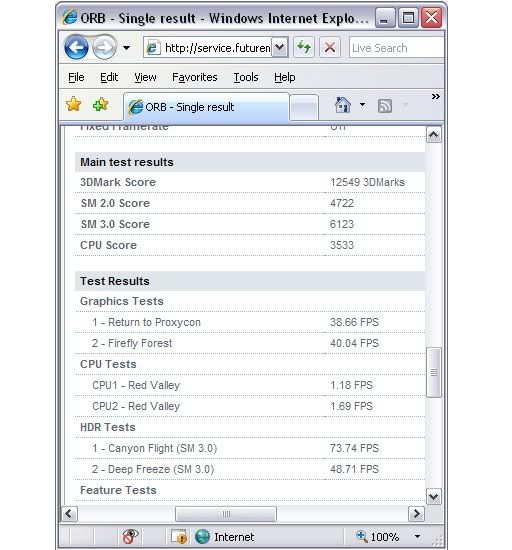This screenshot has width=512, height=550.
Task: Open the Favorites menu
Action: pos(195,77)
